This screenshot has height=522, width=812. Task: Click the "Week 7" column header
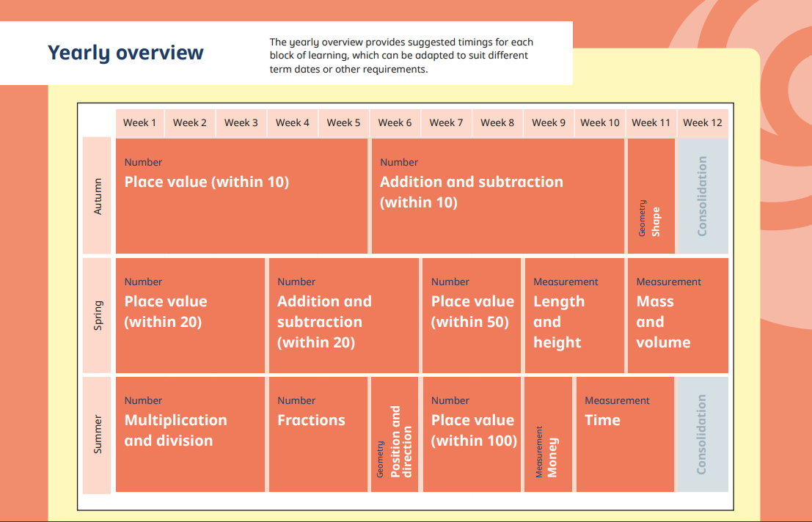coord(447,122)
